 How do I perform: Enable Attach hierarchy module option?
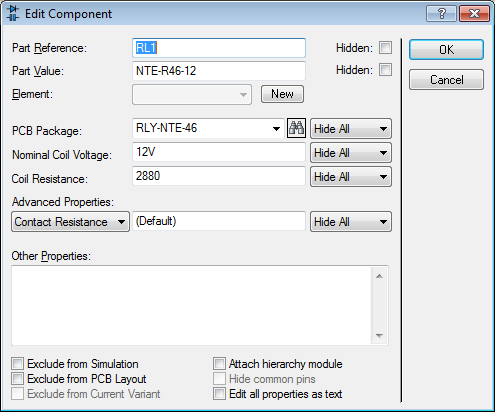pos(219,364)
